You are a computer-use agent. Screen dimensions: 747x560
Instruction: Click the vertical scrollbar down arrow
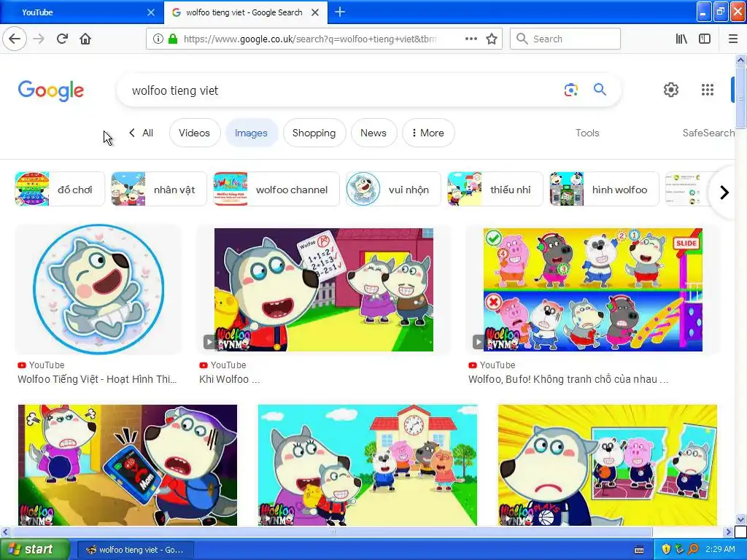click(x=740, y=519)
